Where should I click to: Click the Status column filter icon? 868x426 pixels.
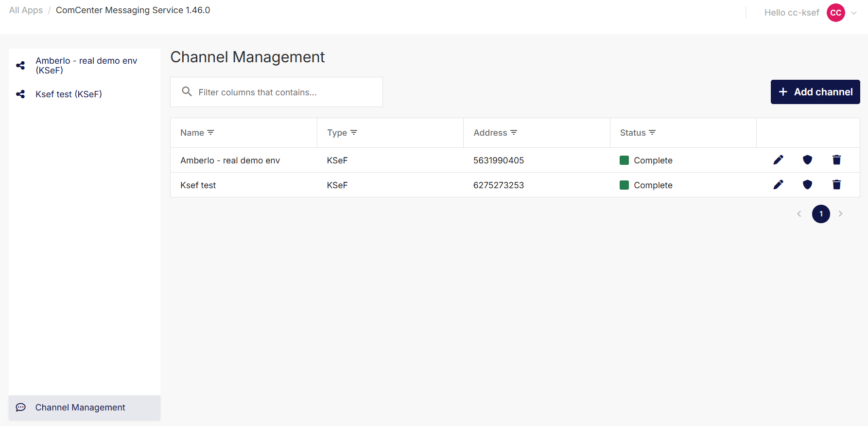(652, 132)
